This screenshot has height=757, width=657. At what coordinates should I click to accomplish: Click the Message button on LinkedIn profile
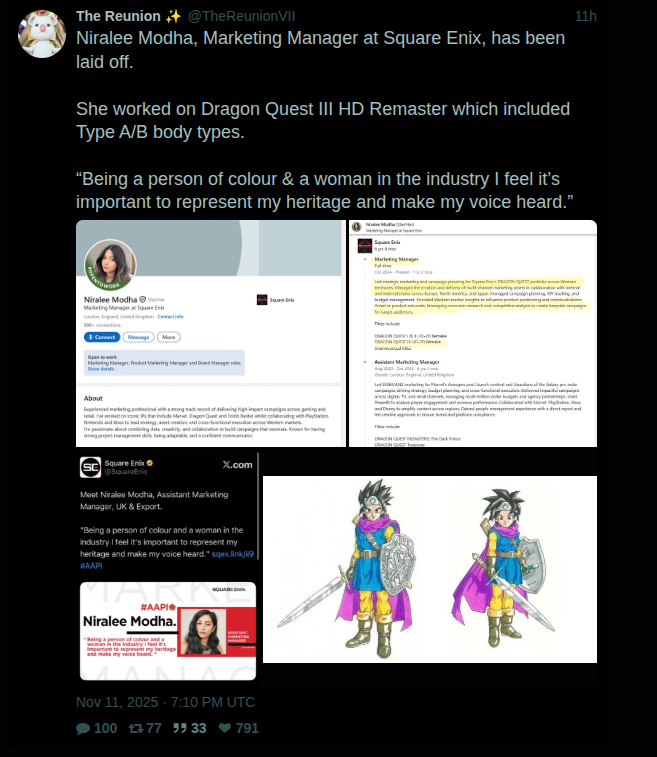139,337
